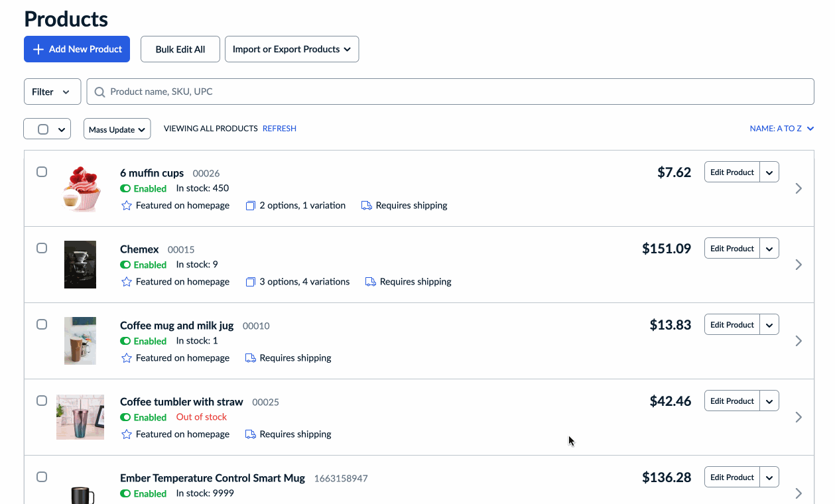Click the Chemex product thumbnail

[x=80, y=265]
